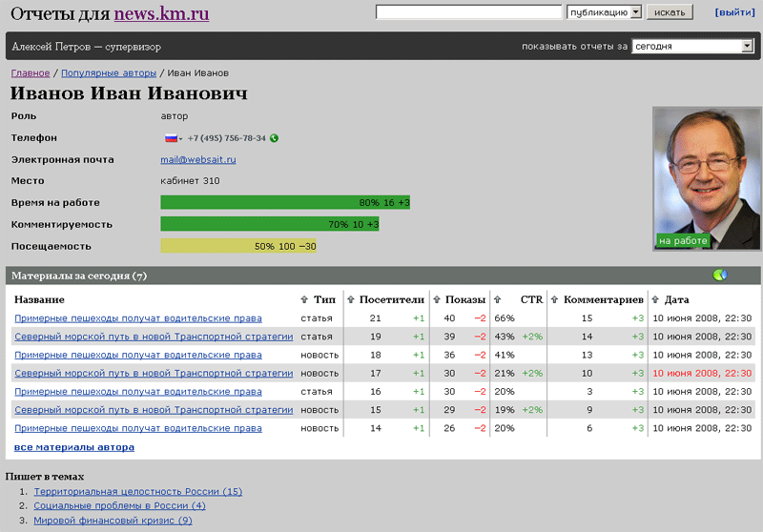Open все материалы автора link
This screenshot has width=763, height=532.
point(74,447)
